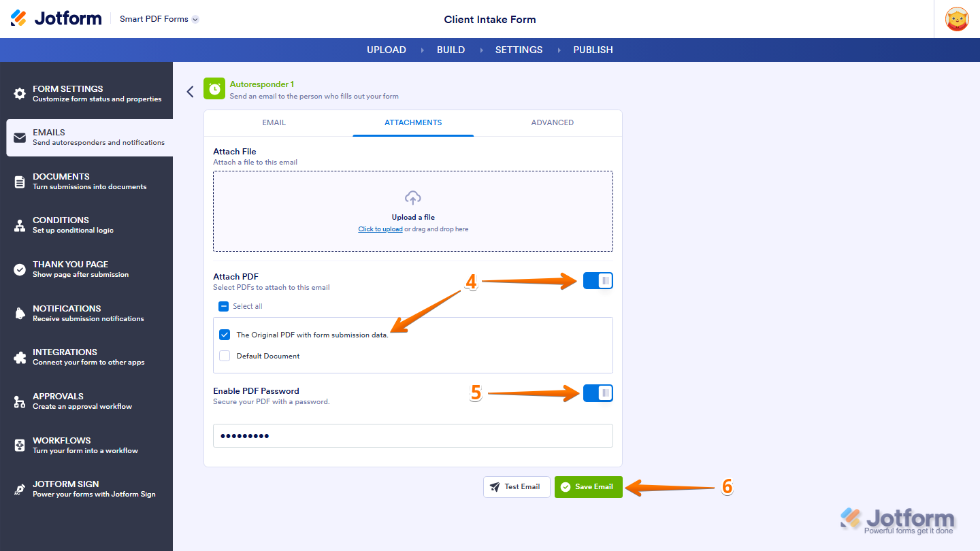Click the Upload a file drop zone
Image resolution: width=980 pixels, height=551 pixels.
tap(413, 212)
